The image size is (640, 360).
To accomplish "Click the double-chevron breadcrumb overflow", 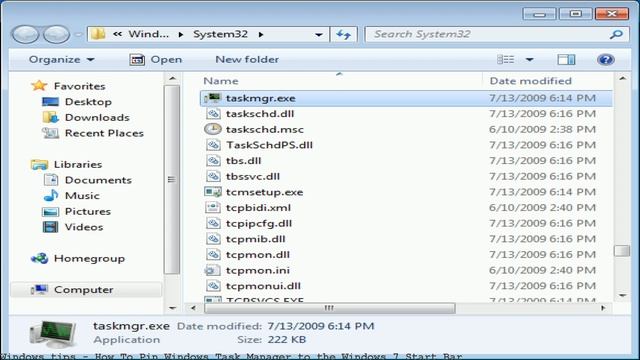I will tap(118, 34).
